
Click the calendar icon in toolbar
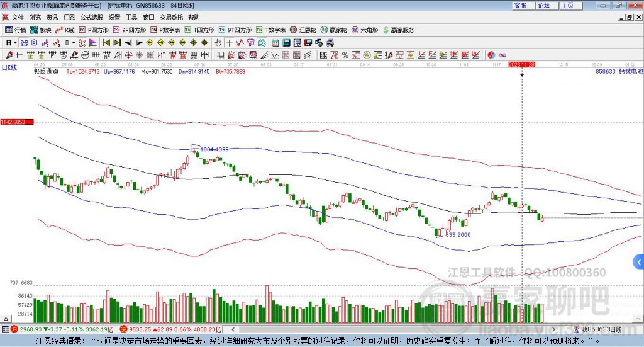(x=275, y=43)
